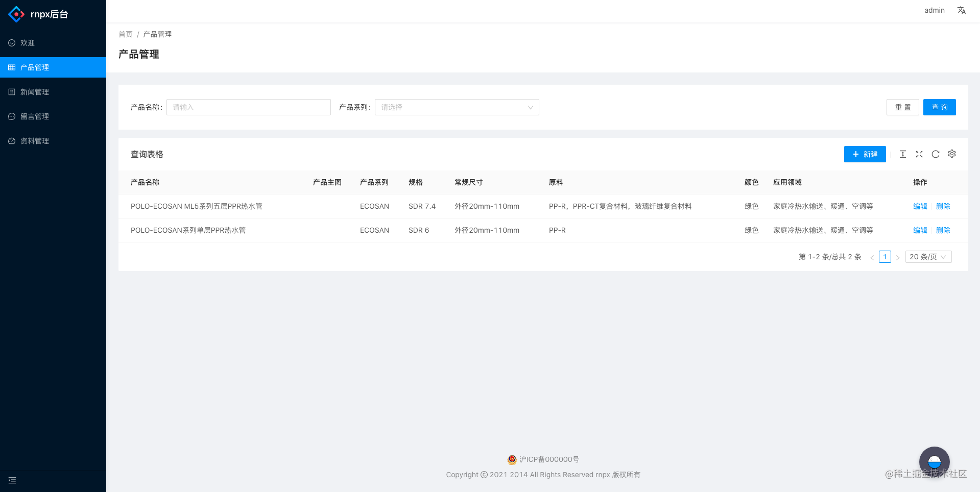Delete the 系列单层PPR热水管 row

943,230
